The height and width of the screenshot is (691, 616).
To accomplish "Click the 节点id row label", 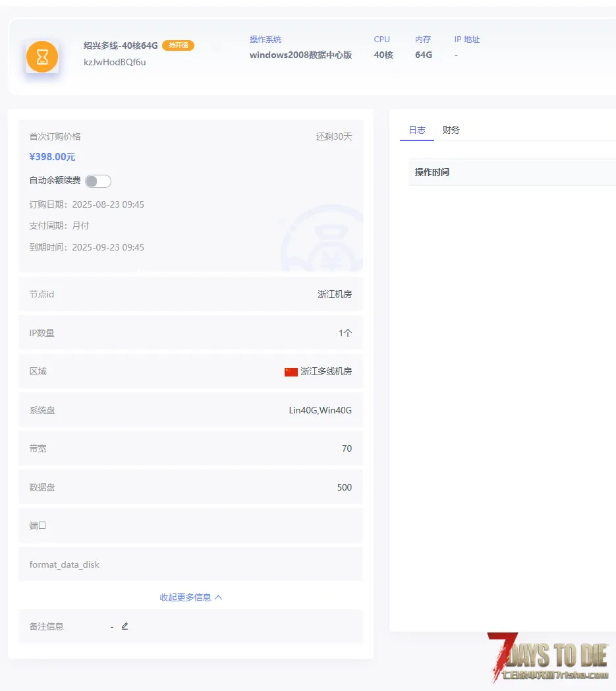I will pos(42,294).
